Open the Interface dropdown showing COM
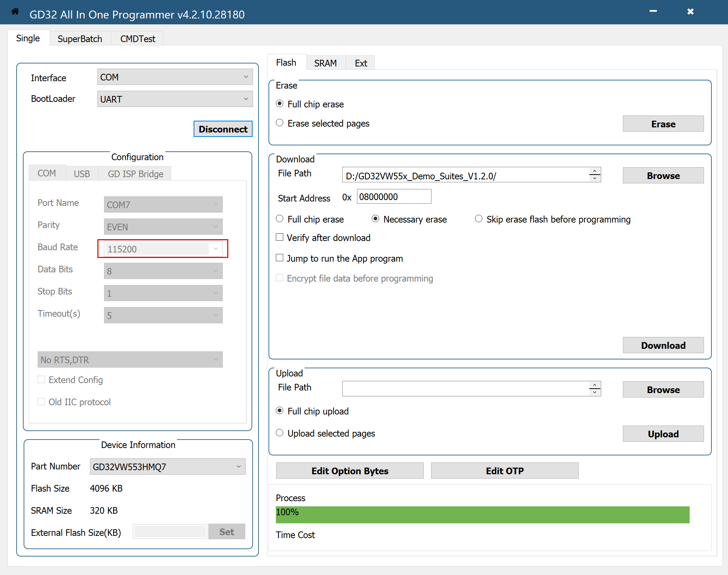 175,77
